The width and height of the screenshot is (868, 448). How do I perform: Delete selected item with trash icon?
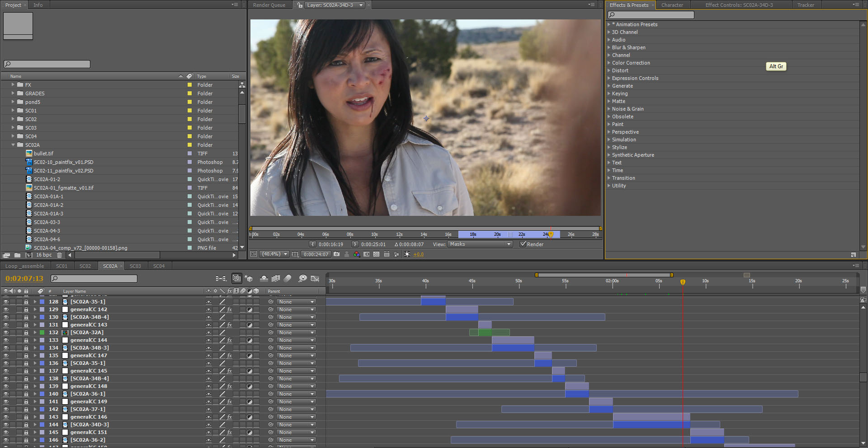tap(59, 255)
